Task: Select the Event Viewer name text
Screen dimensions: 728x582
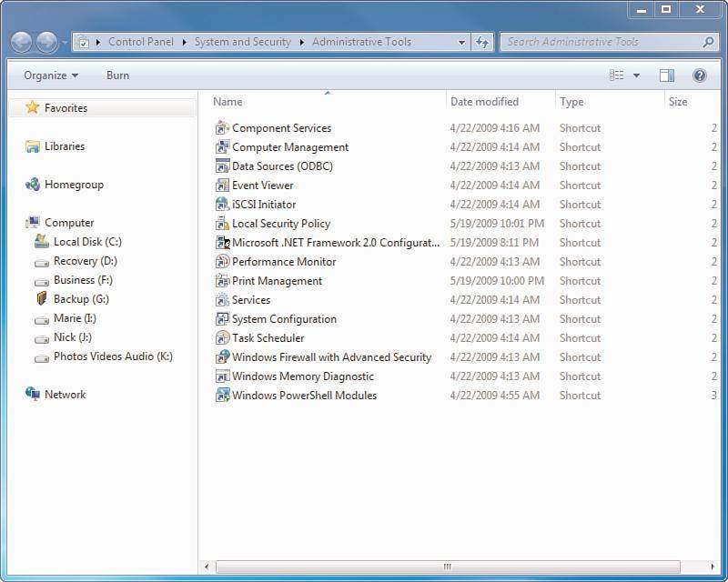Action: point(263,185)
